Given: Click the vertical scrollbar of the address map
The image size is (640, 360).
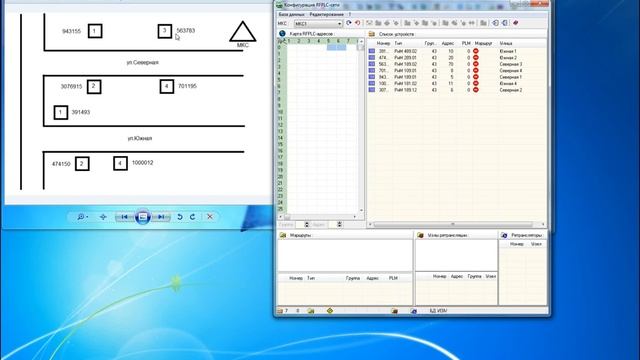Looking at the screenshot, I should [361, 127].
